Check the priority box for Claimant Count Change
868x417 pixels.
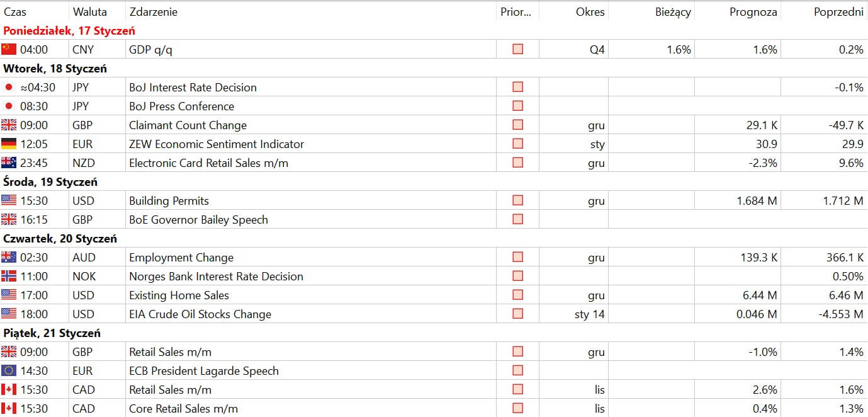coord(517,125)
